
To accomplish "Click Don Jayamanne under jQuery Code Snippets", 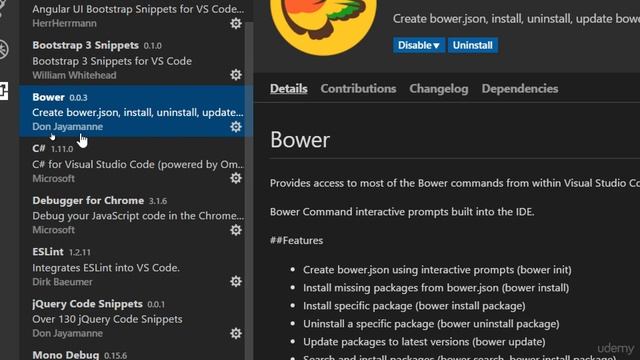I will (67, 333).
